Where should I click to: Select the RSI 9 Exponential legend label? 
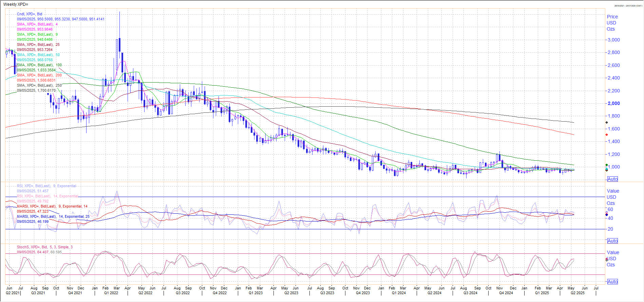[47, 186]
